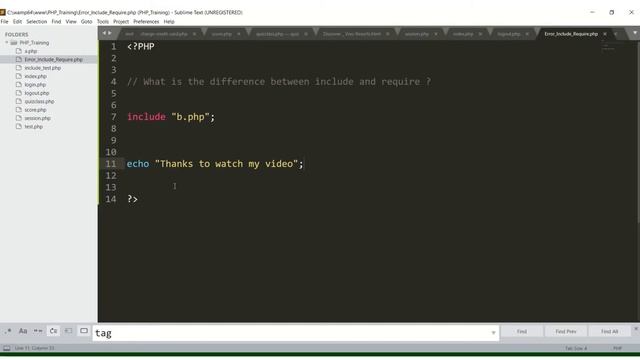Toggle whole word matching option

point(38,331)
